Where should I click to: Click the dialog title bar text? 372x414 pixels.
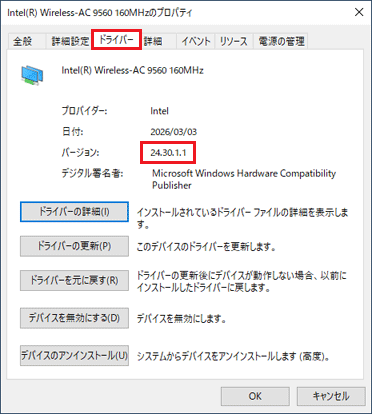(x=100, y=13)
